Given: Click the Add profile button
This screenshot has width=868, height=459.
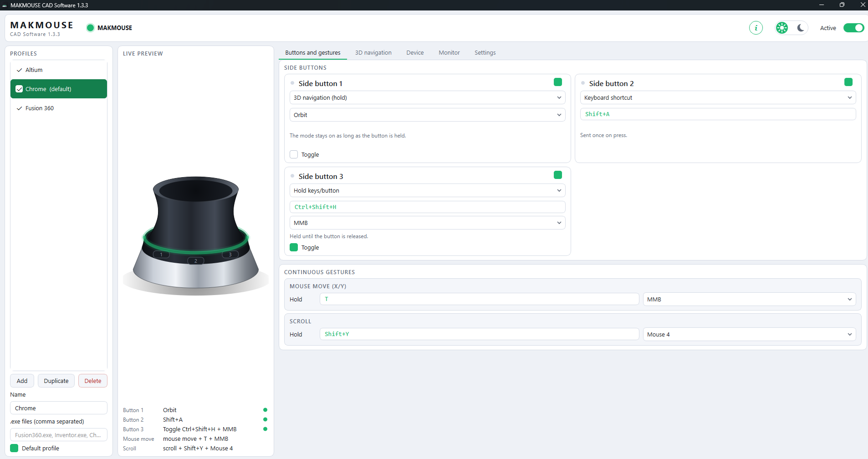Looking at the screenshot, I should [x=22, y=381].
